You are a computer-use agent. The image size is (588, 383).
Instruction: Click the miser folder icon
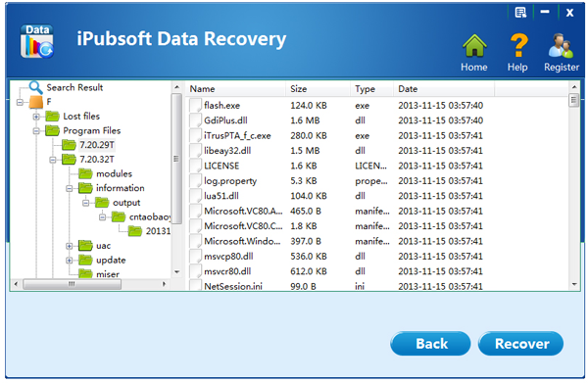click(x=85, y=273)
